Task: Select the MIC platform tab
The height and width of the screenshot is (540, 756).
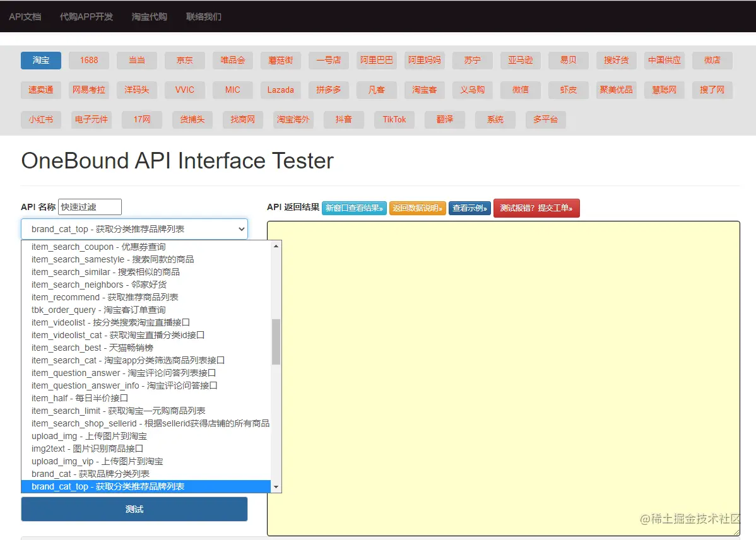Action: 233,90
